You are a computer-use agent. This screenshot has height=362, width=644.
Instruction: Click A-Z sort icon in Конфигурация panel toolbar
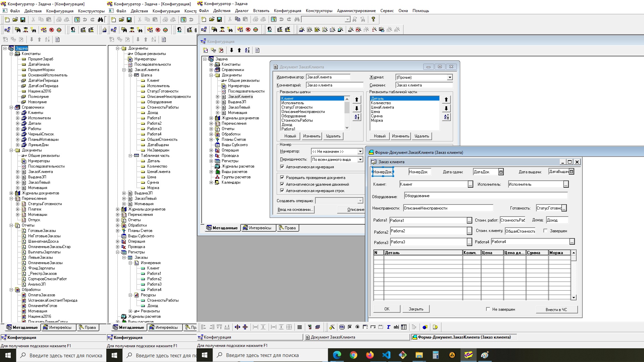tap(247, 50)
